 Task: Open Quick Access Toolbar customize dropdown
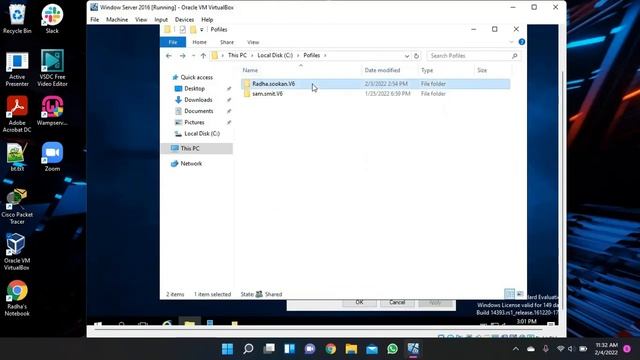pos(202,30)
